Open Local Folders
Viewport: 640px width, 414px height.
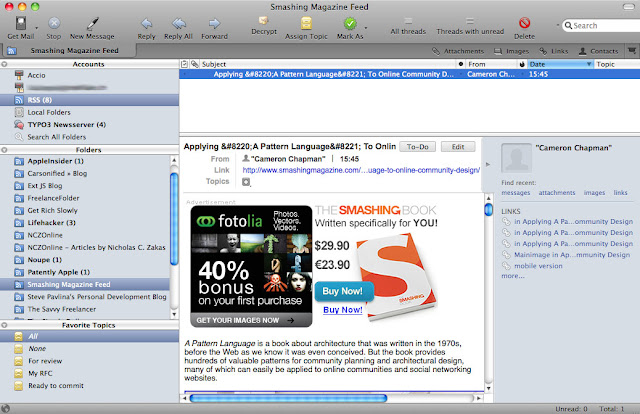[x=89, y=112]
